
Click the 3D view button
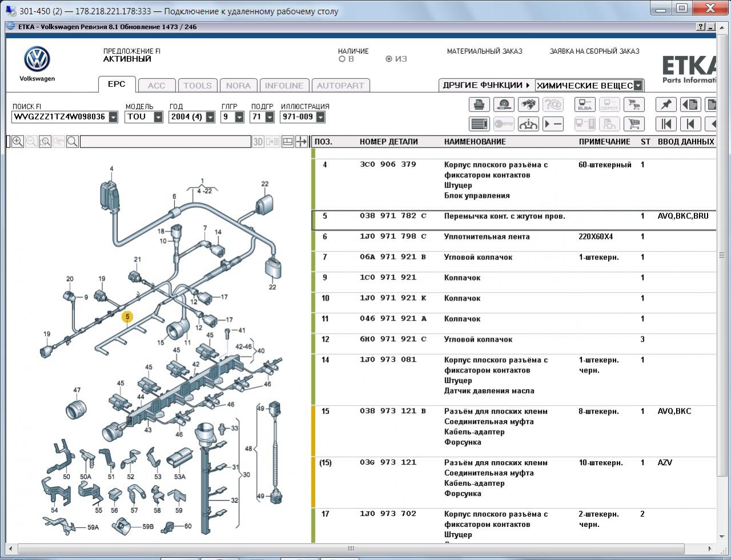click(258, 142)
